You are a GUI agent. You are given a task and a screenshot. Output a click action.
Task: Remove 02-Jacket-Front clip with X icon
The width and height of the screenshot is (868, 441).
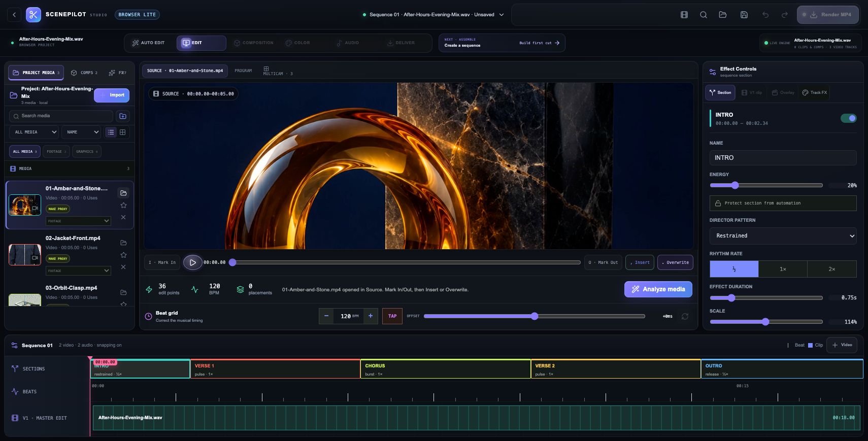click(x=123, y=267)
